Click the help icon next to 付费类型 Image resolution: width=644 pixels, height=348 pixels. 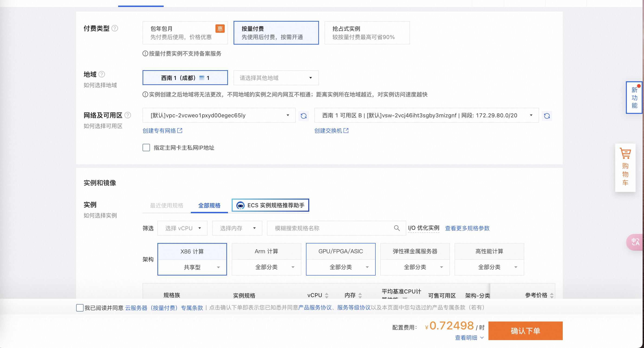(x=114, y=28)
